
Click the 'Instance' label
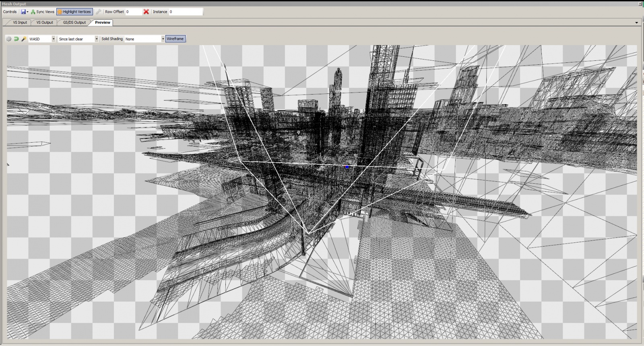tap(160, 12)
